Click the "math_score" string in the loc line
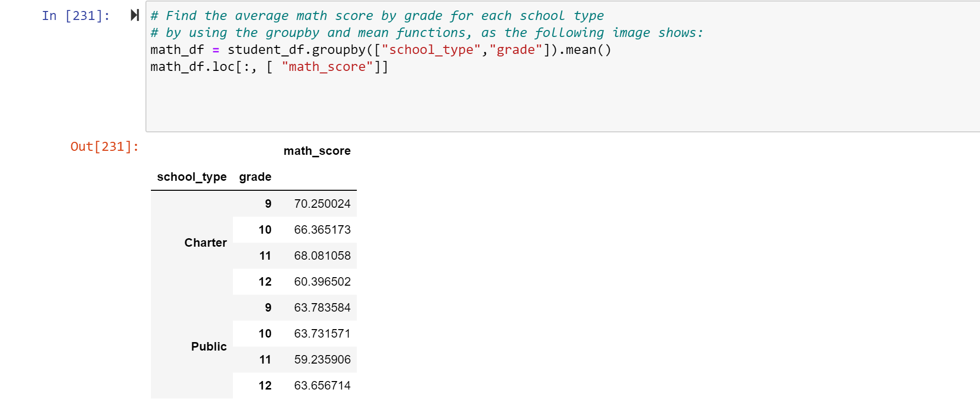This screenshot has width=980, height=417. tap(327, 67)
